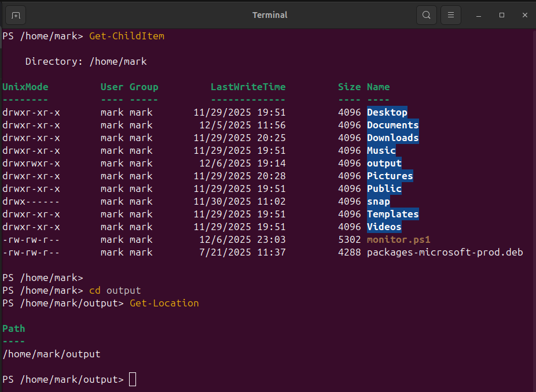536x392 pixels.
Task: Close the Terminal window
Action: (524, 15)
